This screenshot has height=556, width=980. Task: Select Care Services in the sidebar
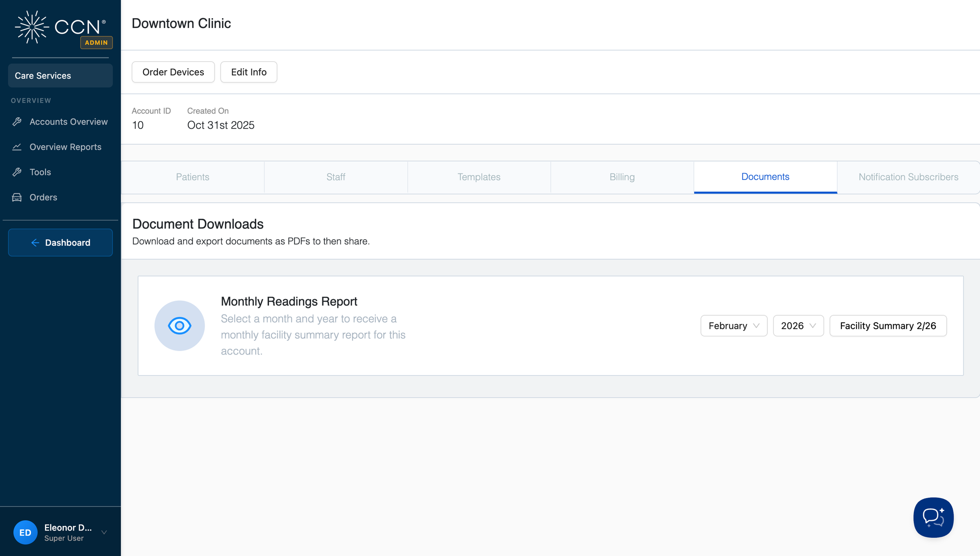point(60,76)
